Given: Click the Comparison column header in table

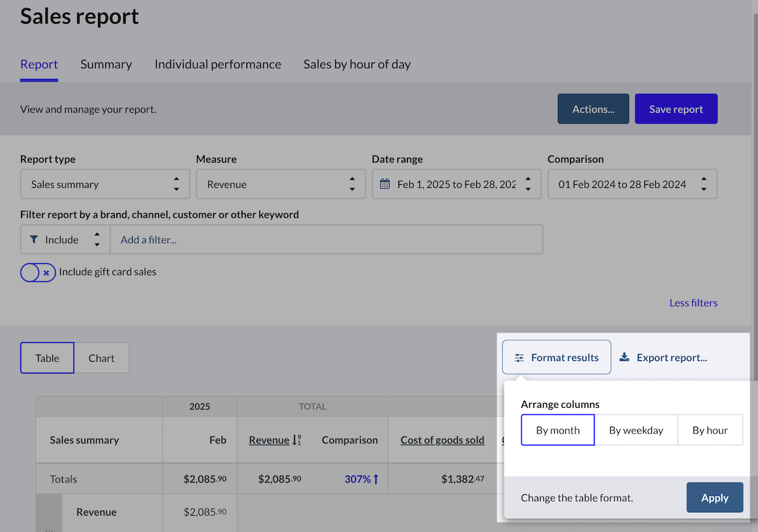Looking at the screenshot, I should pyautogui.click(x=349, y=440).
